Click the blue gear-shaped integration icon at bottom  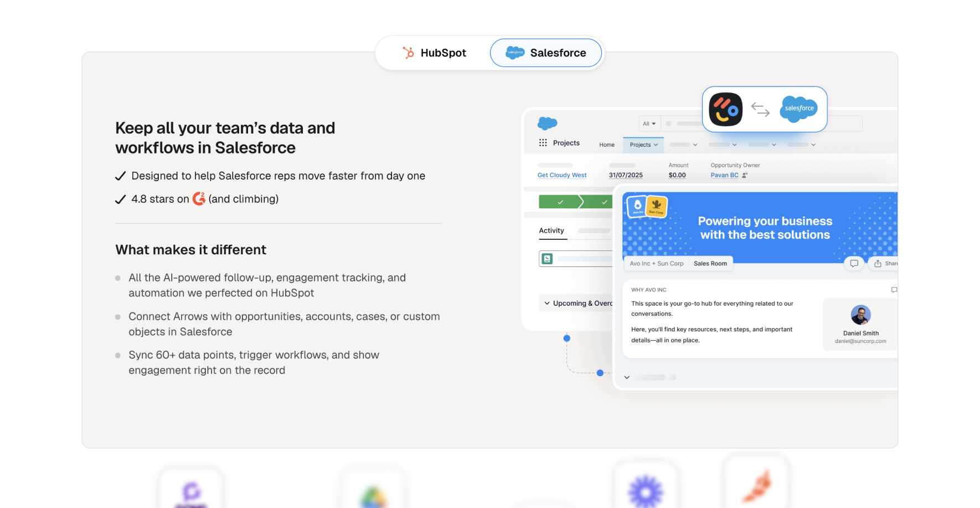click(646, 491)
